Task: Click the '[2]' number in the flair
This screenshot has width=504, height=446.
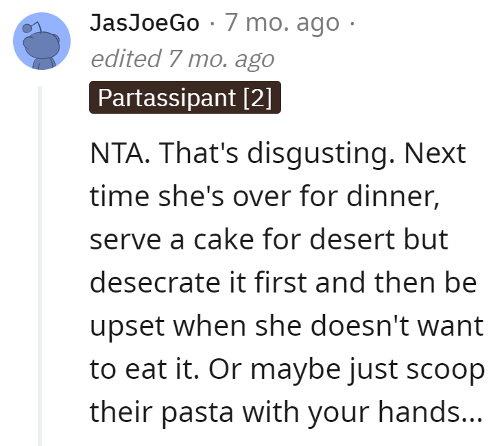Action: 257,98
